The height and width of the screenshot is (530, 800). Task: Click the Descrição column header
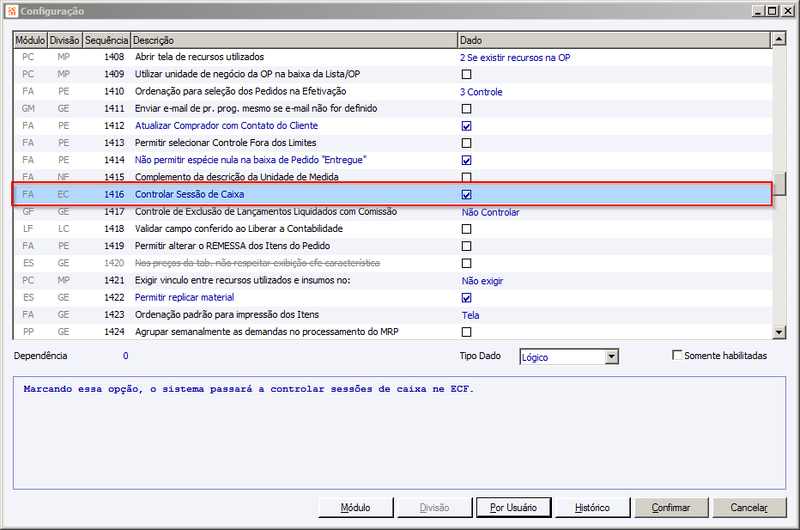(294, 40)
